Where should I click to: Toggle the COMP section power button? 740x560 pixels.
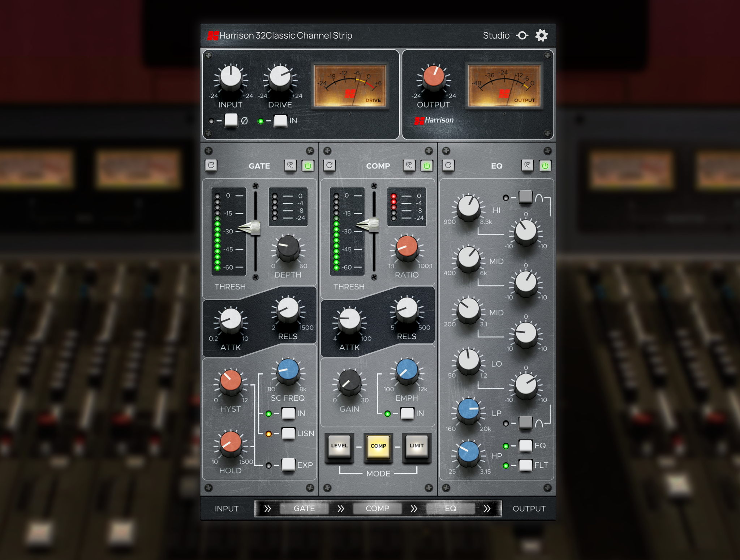pyautogui.click(x=427, y=165)
